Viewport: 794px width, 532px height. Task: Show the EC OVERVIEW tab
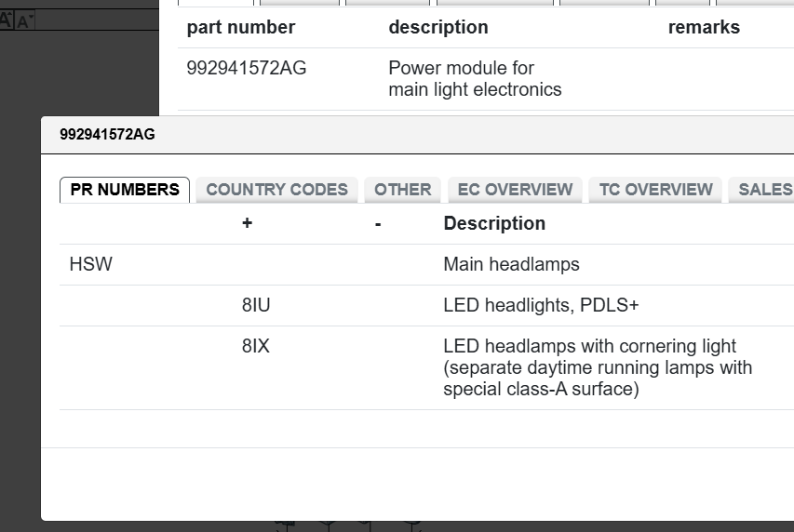point(515,190)
